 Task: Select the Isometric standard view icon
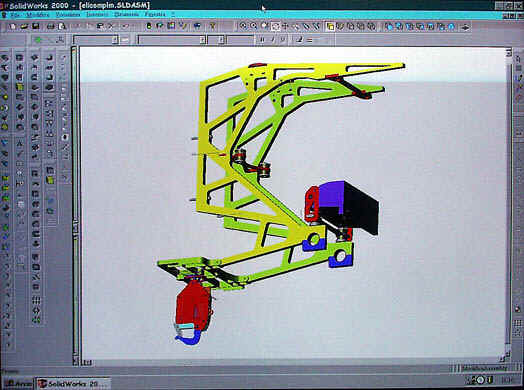[452, 26]
